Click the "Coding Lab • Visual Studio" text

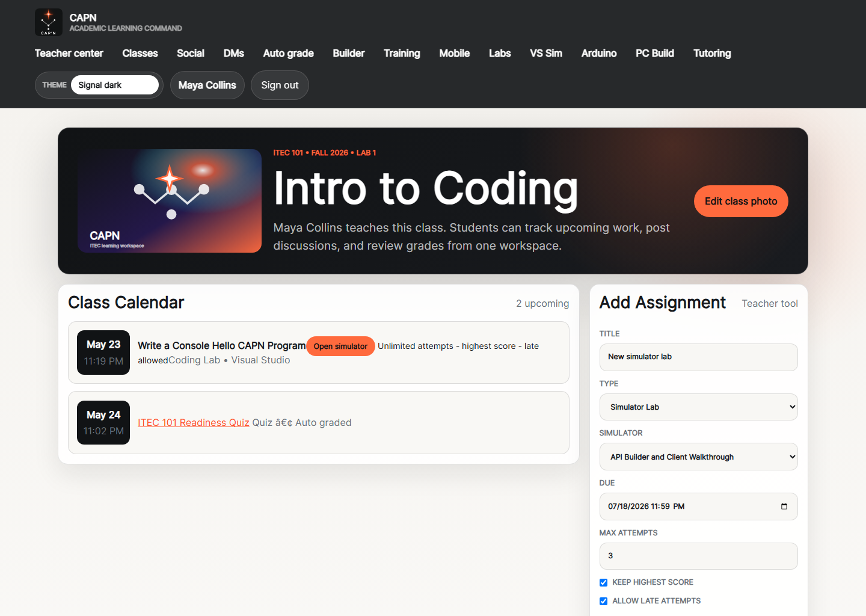(229, 360)
